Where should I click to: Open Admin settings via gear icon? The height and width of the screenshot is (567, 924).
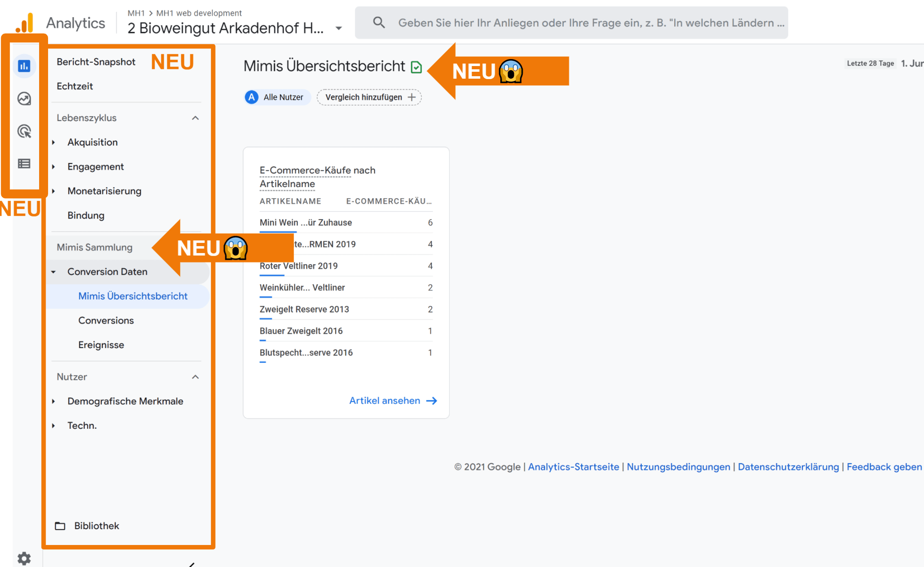(24, 558)
